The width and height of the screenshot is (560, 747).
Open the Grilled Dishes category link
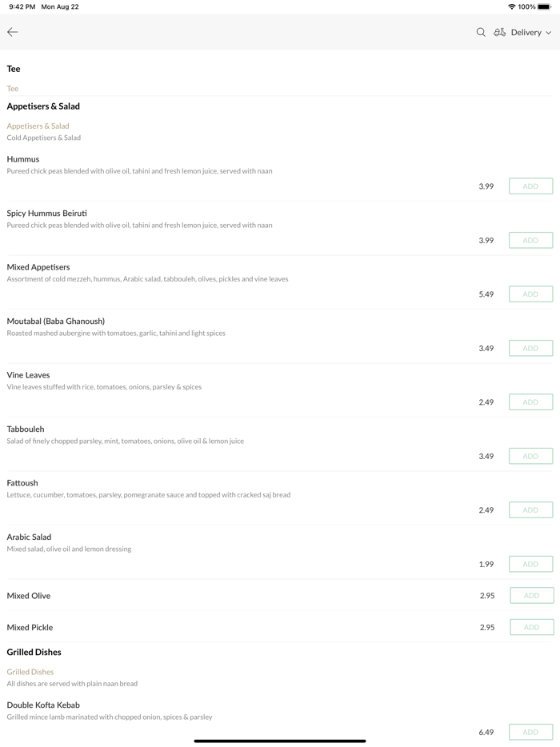30,672
